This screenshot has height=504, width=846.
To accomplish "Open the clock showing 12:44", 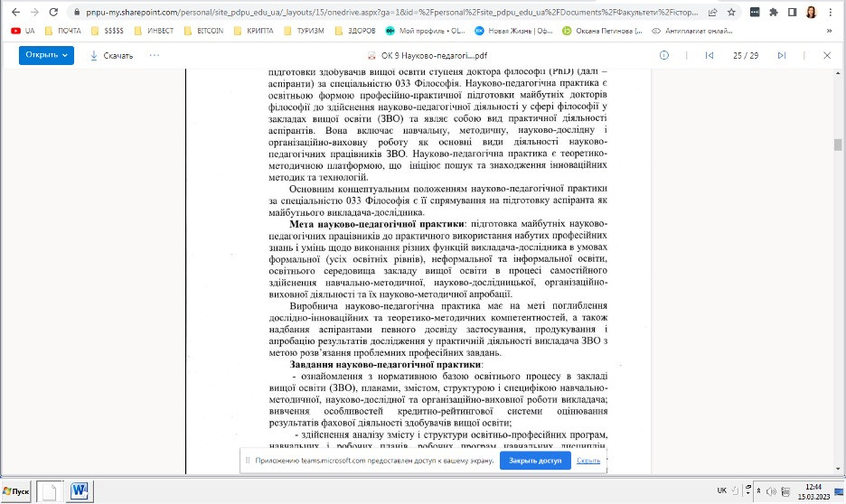I will [813, 491].
